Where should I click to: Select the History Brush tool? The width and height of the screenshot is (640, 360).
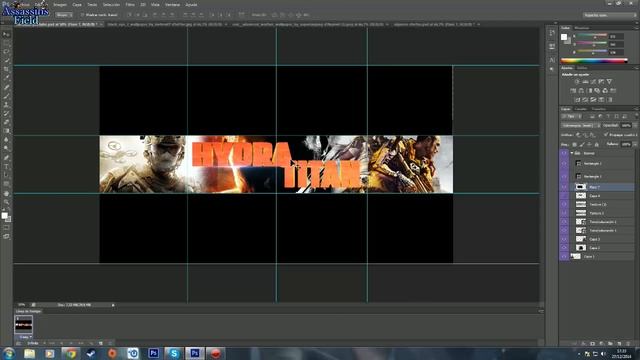pyautogui.click(x=6, y=113)
